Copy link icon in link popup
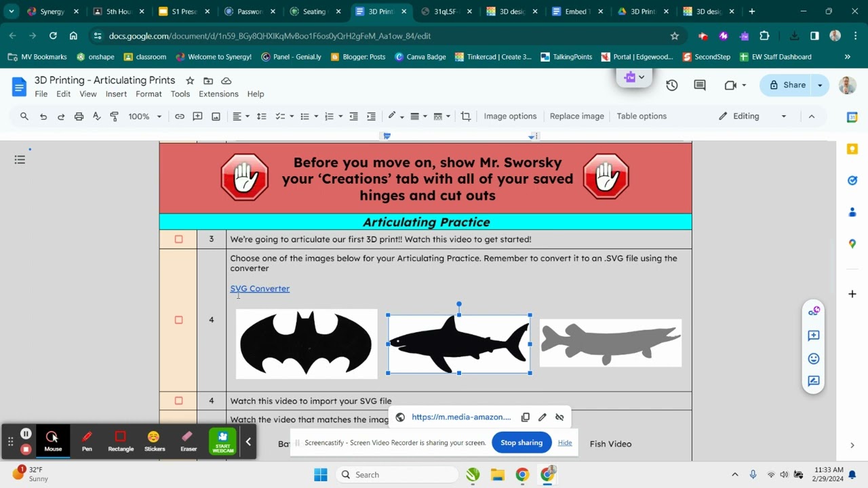Screen dimensions: 868x488 525,418
